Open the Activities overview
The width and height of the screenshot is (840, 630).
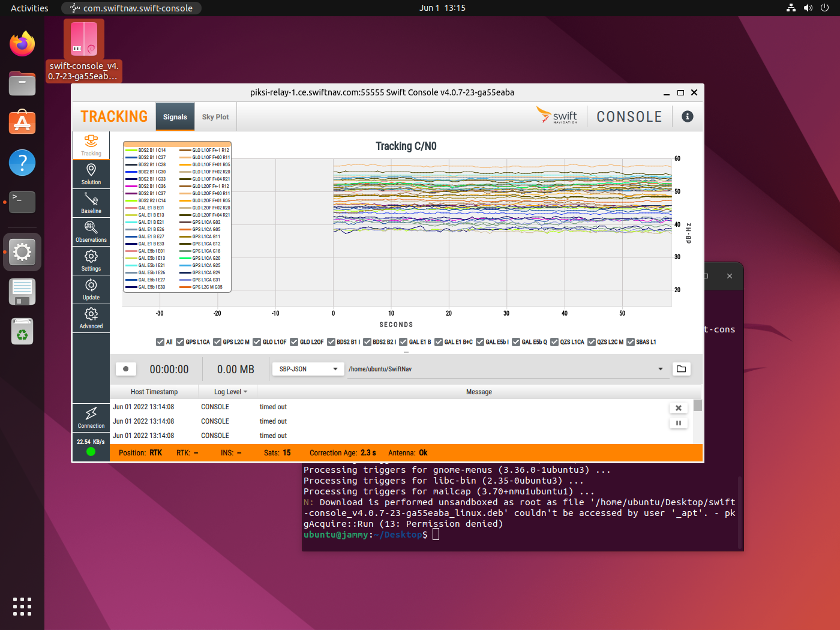[x=29, y=8]
